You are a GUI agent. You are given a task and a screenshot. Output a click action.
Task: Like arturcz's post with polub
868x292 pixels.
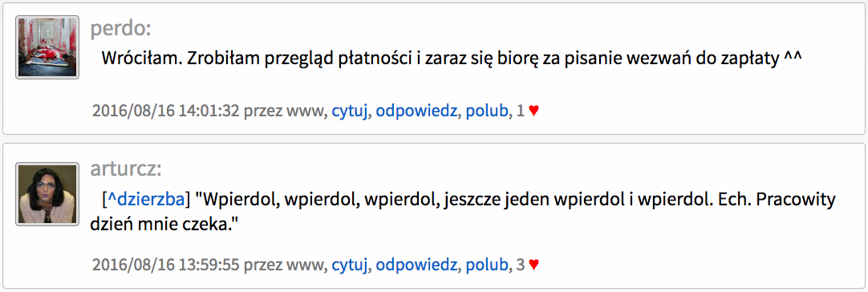[x=487, y=266]
